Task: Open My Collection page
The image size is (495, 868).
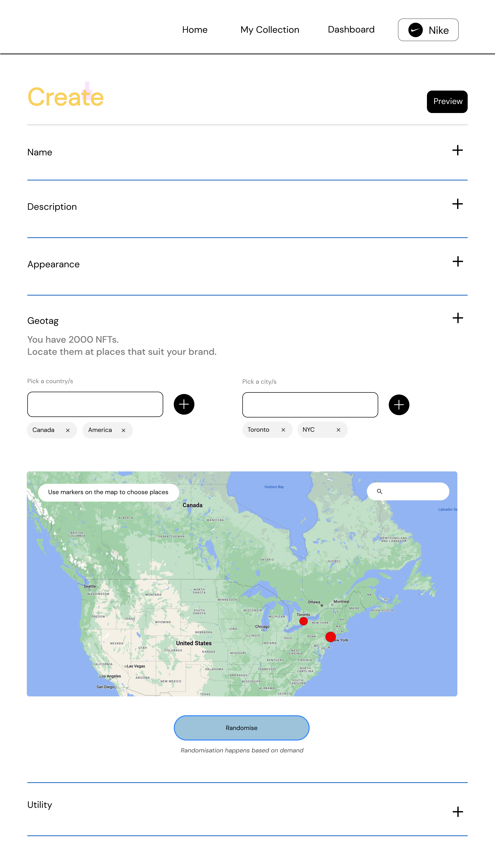Action: (270, 30)
